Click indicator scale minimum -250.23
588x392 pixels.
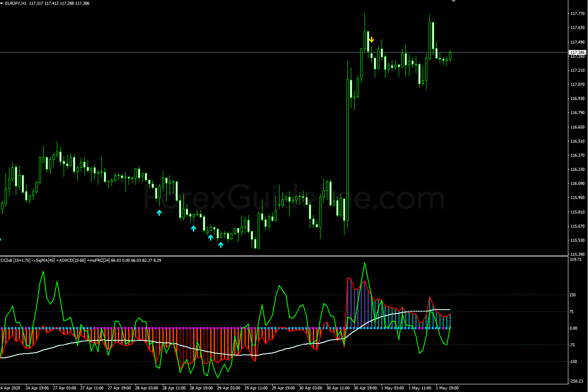pos(576,381)
